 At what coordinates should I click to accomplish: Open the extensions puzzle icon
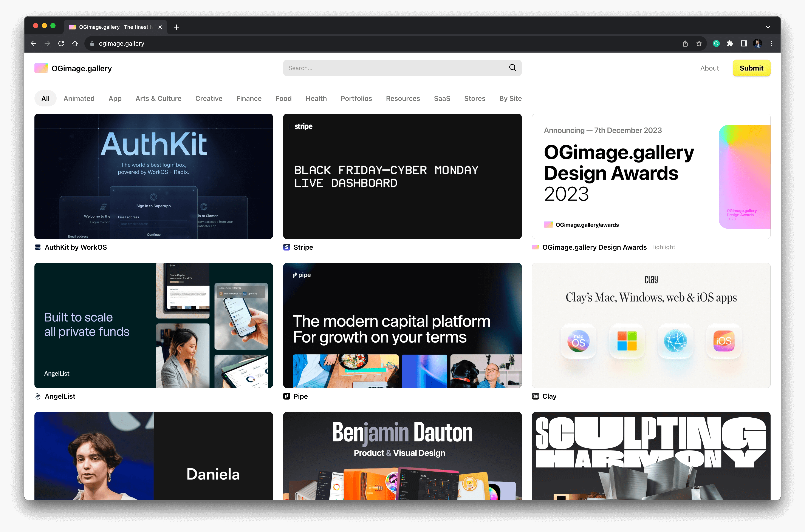tap(730, 43)
